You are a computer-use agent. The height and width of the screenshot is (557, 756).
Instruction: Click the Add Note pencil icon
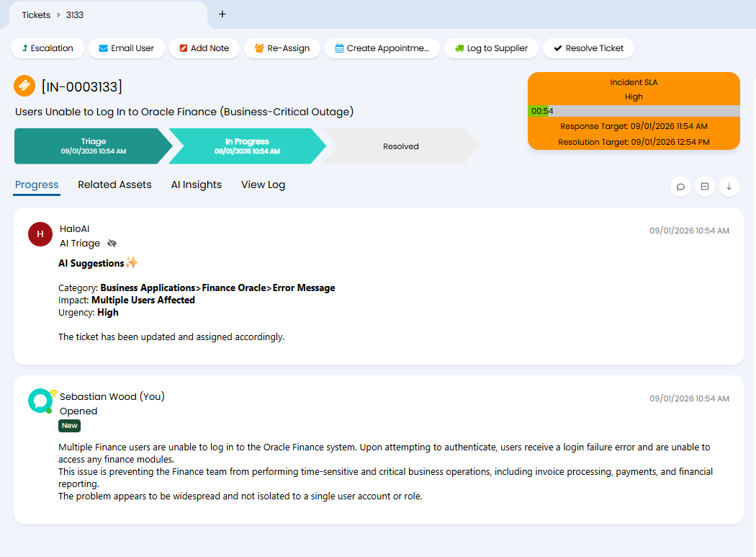184,48
